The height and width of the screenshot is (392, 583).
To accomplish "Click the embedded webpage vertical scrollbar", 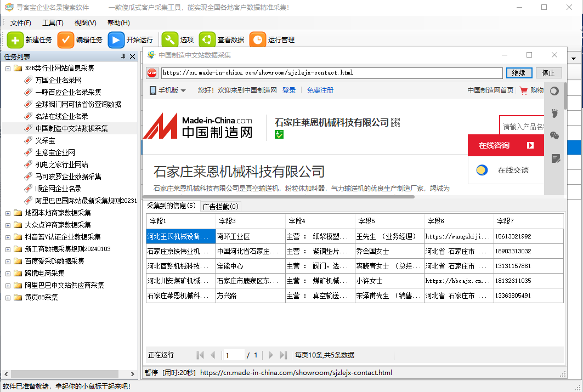I will point(565,96).
